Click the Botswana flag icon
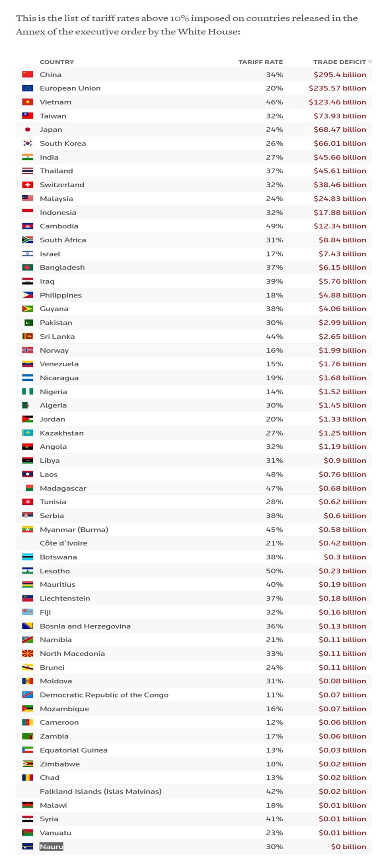The width and height of the screenshot is (386, 868). (28, 557)
